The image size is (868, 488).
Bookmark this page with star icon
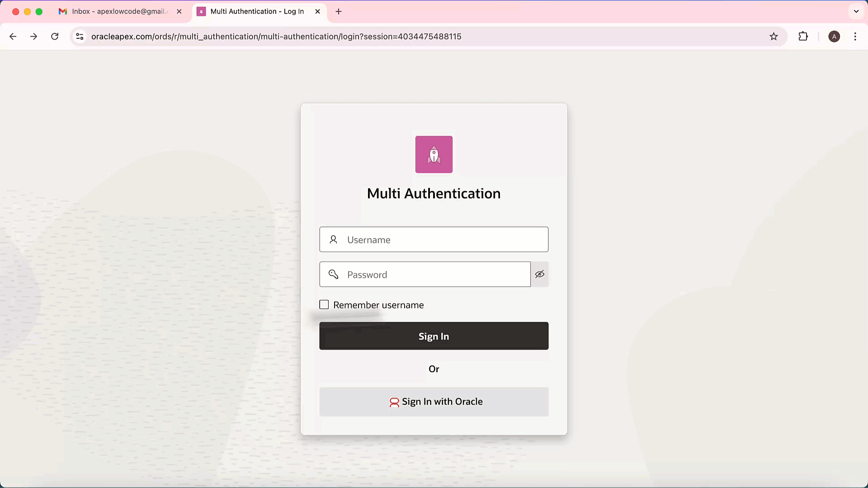[x=774, y=37]
